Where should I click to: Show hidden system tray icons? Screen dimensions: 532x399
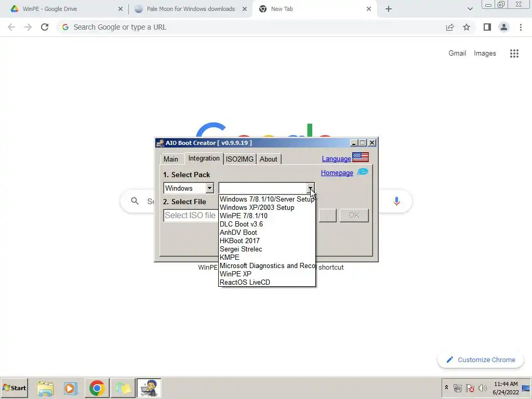446,388
